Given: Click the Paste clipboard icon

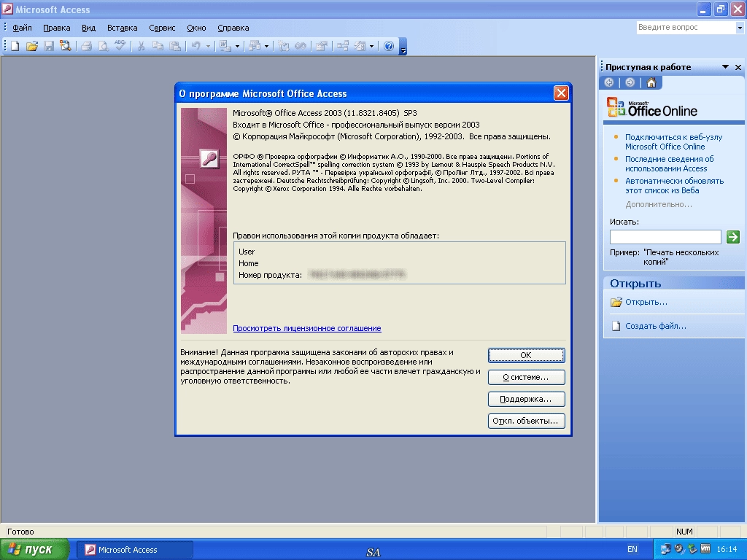Looking at the screenshot, I should 175,46.
